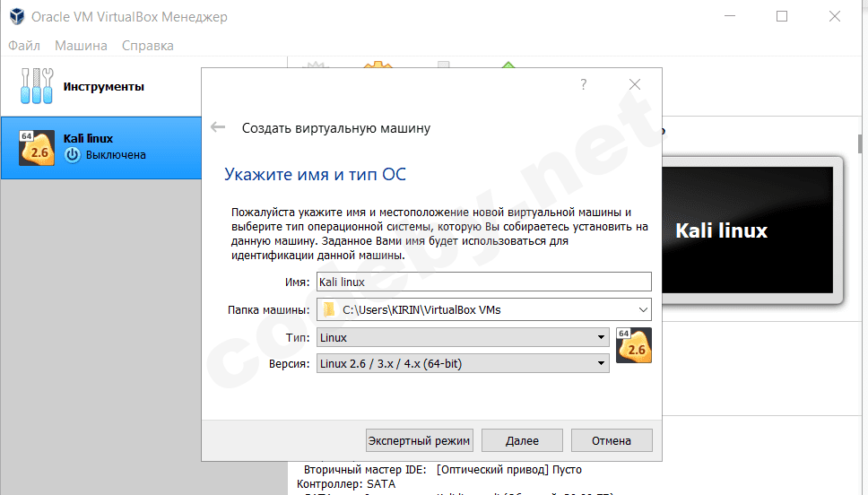868x495 pixels.
Task: Click the power state icon next to Выключена
Action: click(x=73, y=155)
